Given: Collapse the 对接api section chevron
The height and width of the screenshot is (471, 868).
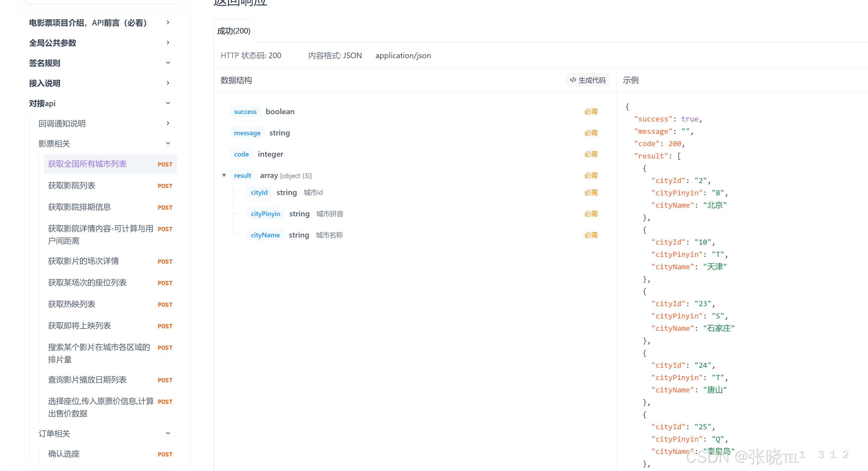Looking at the screenshot, I should (168, 103).
